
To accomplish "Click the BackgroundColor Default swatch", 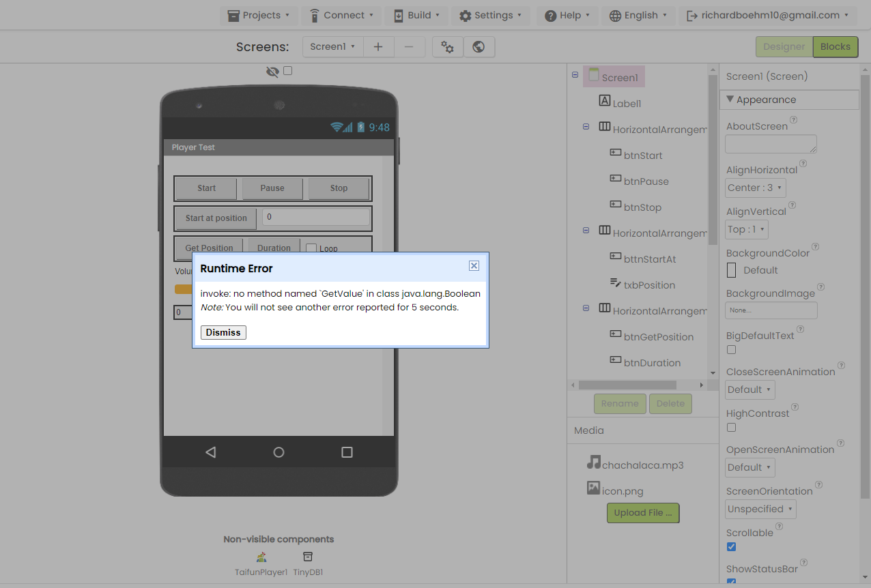I will [731, 270].
